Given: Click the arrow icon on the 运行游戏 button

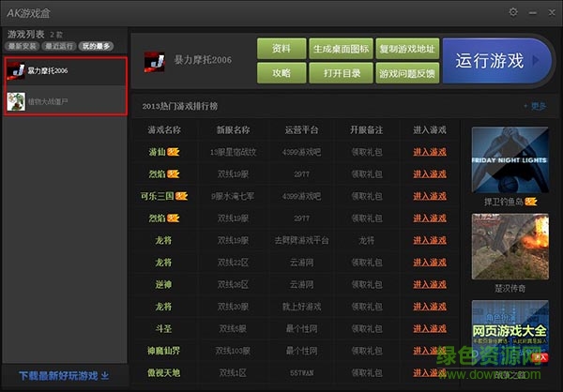Looking at the screenshot, I should tap(536, 60).
